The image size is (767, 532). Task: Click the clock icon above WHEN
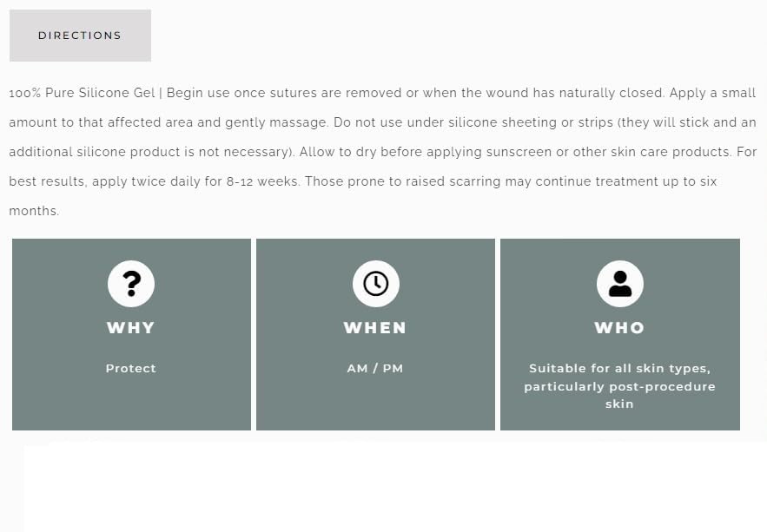(x=375, y=283)
